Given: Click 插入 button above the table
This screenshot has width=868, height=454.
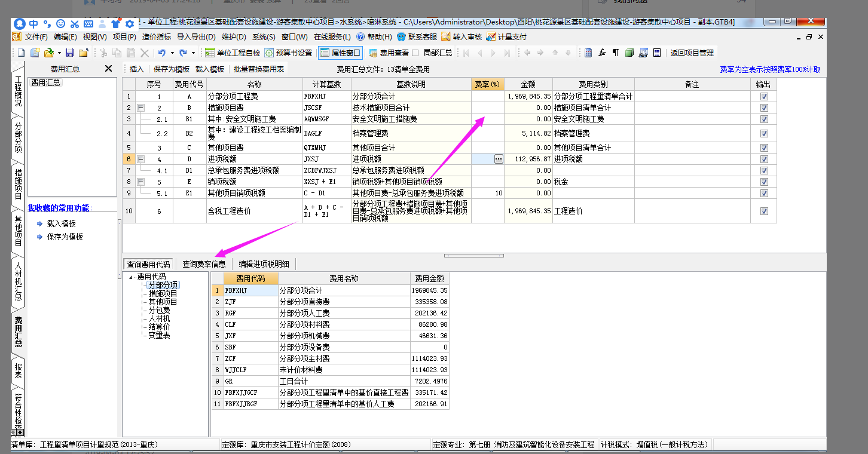Looking at the screenshot, I should [137, 69].
